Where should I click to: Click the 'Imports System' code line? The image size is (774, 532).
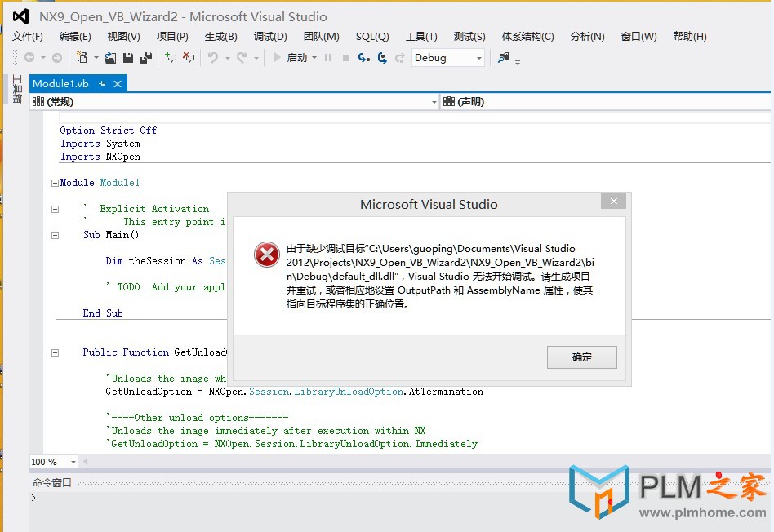pyautogui.click(x=100, y=144)
